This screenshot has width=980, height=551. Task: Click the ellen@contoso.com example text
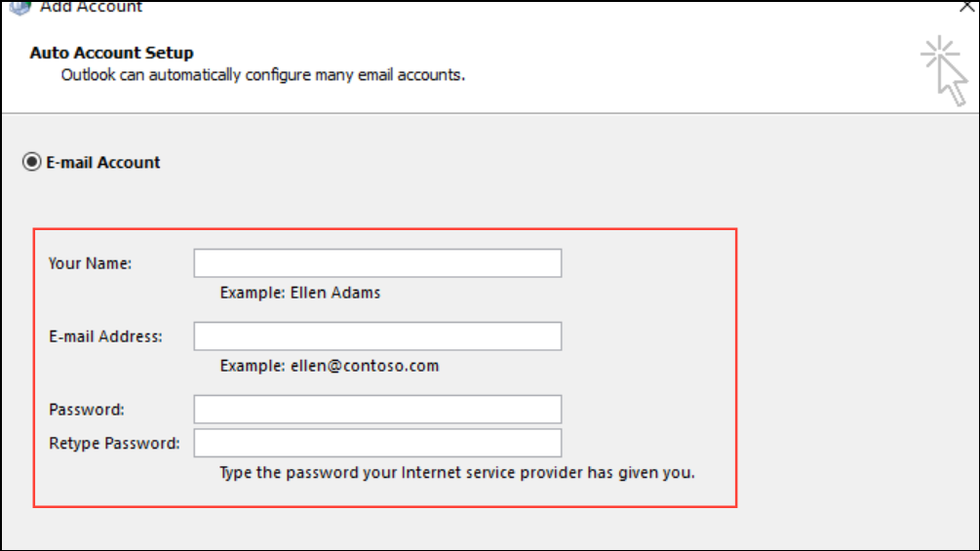pyautogui.click(x=365, y=367)
